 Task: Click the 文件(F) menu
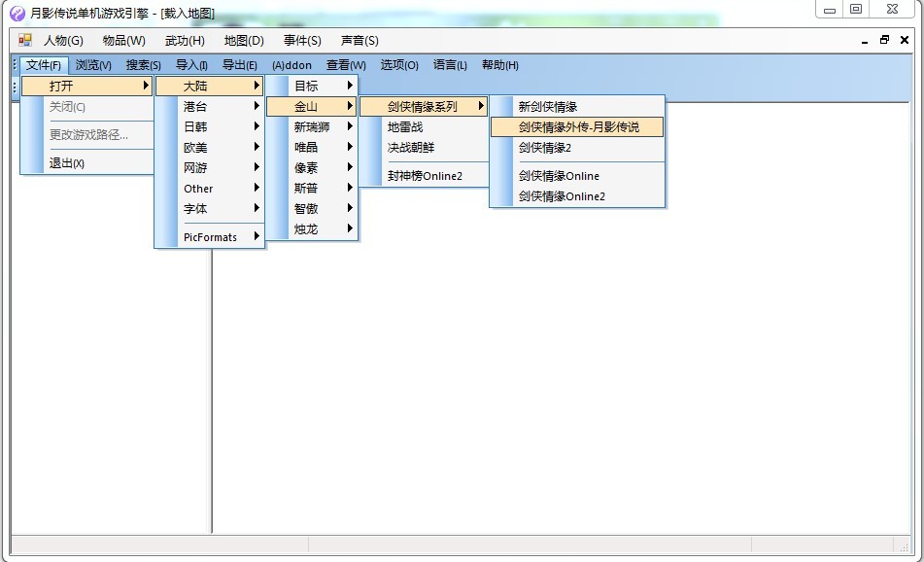click(x=44, y=65)
